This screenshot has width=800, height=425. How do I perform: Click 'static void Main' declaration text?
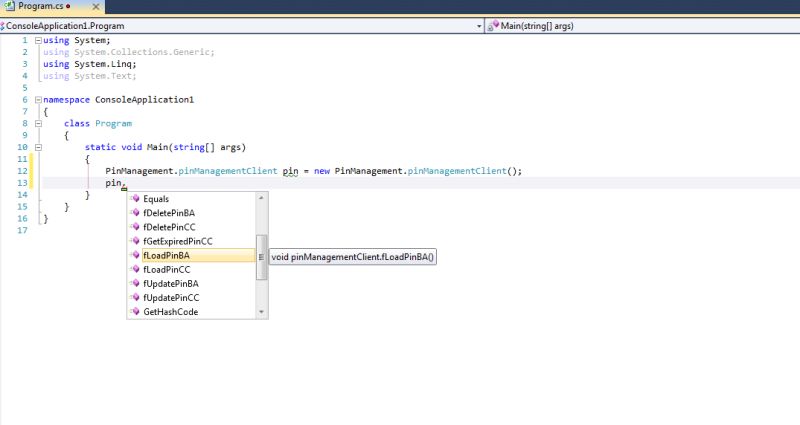point(127,147)
